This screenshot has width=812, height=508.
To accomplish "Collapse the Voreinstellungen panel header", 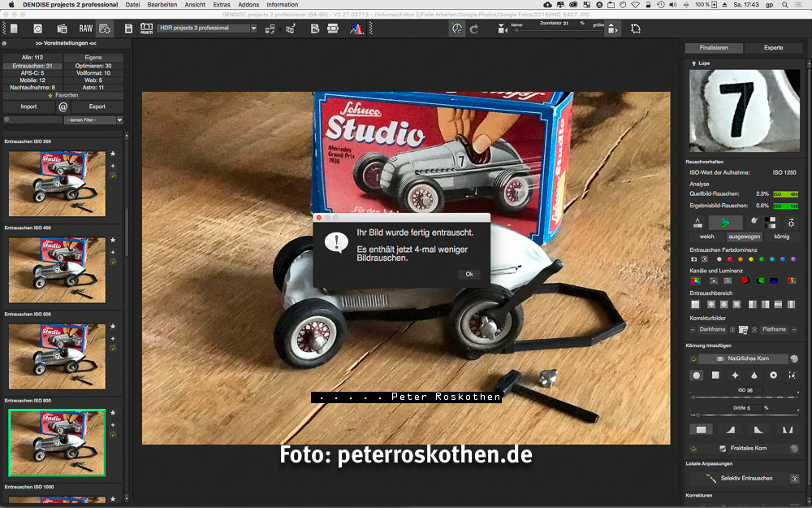I will pyautogui.click(x=65, y=44).
